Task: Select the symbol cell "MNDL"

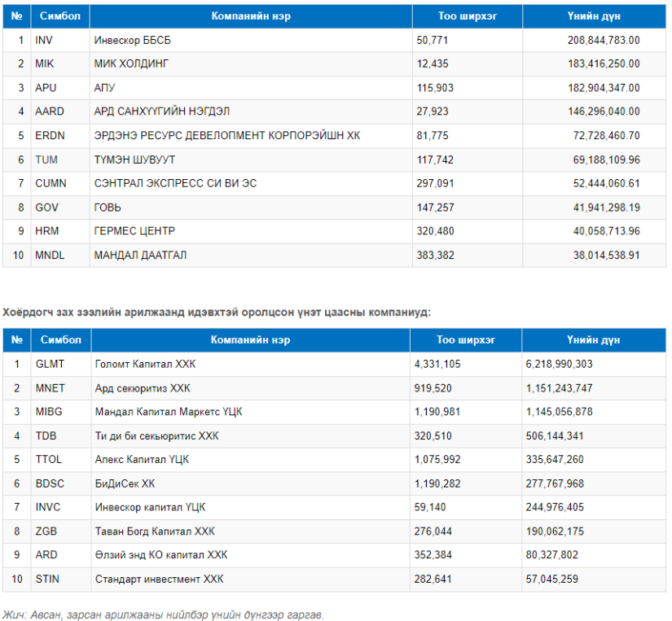Action: tap(50, 256)
